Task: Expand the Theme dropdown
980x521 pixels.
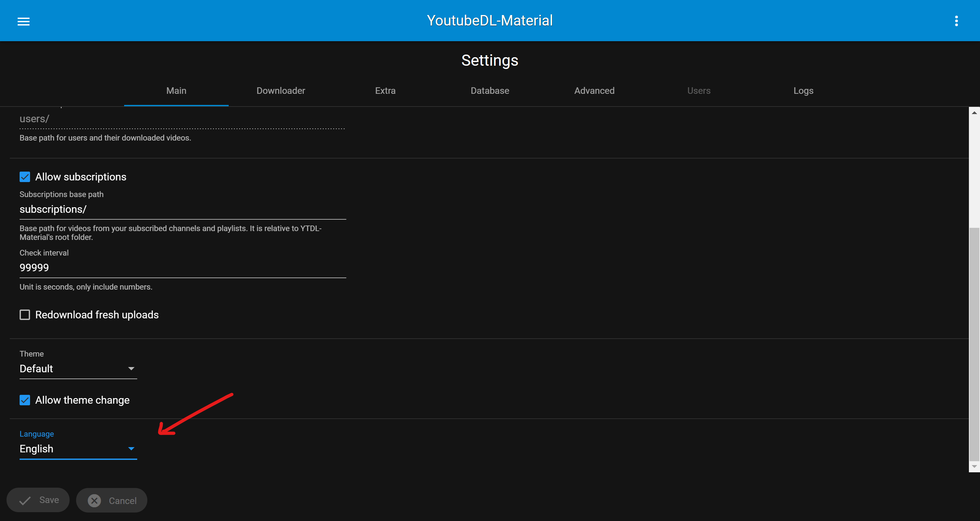Action: click(78, 368)
